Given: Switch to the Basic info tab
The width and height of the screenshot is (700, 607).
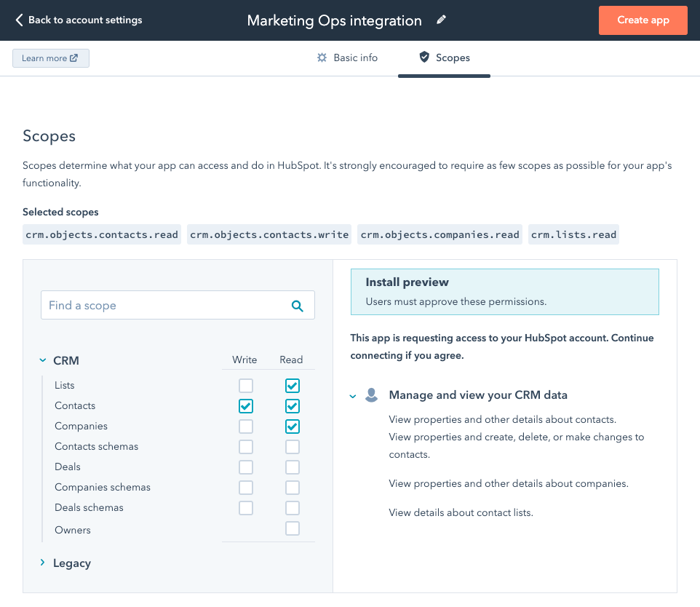Looking at the screenshot, I should tap(356, 57).
